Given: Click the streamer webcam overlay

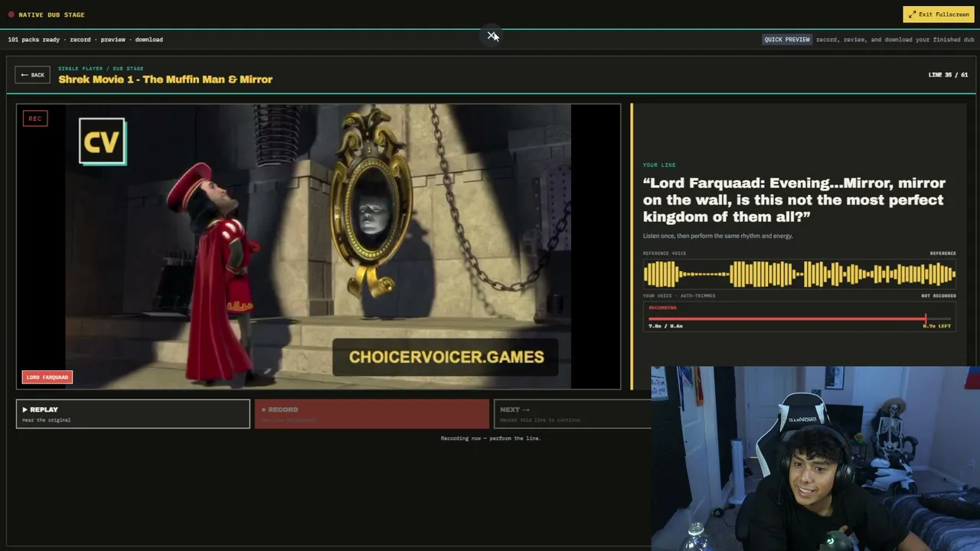Looking at the screenshot, I should [x=815, y=458].
